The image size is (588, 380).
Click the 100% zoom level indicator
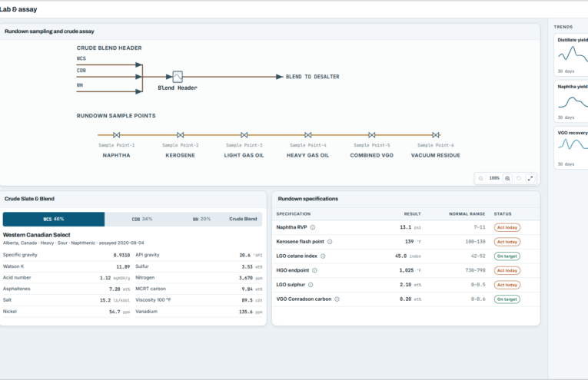tap(494, 178)
